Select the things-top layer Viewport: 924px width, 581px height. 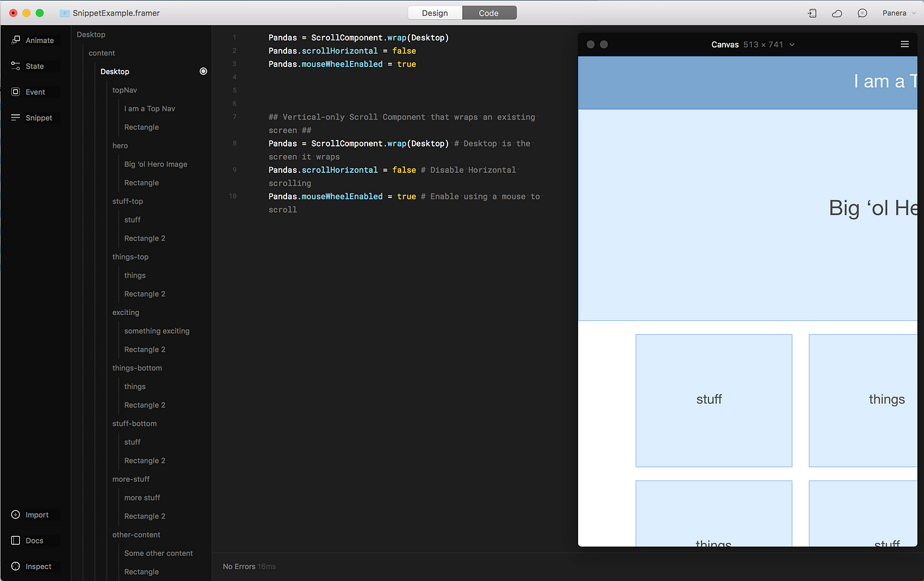tap(130, 256)
